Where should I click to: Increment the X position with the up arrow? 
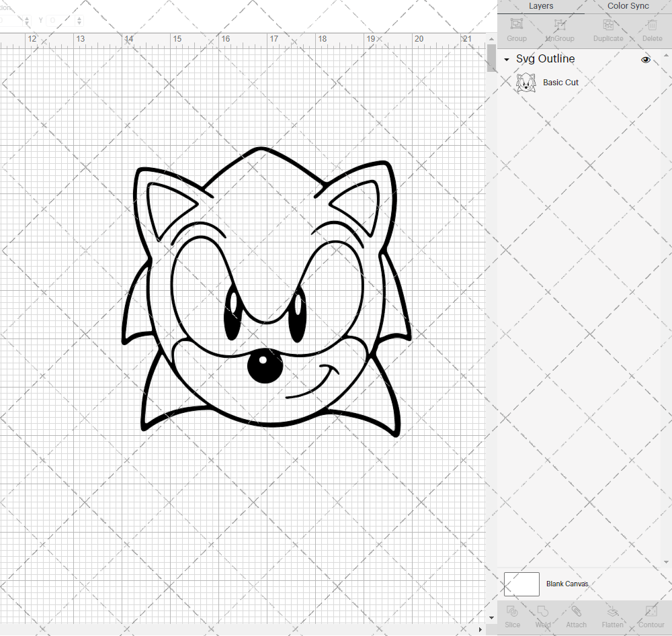tap(27, 17)
